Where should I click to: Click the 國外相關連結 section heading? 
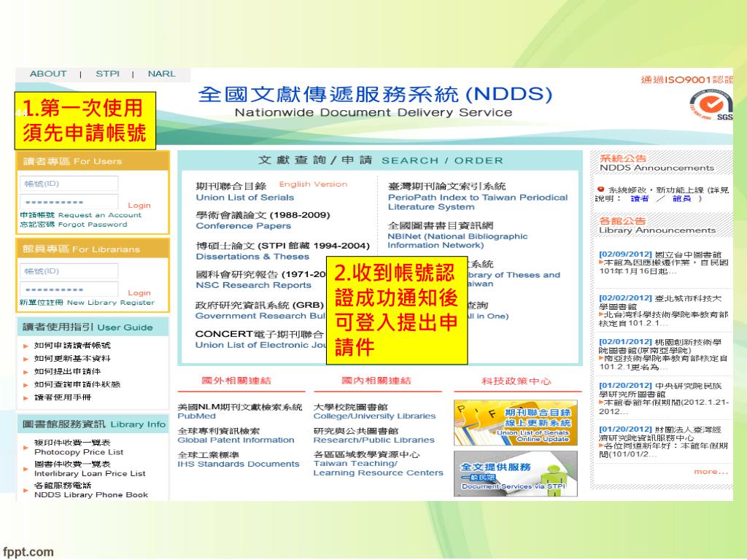(236, 381)
